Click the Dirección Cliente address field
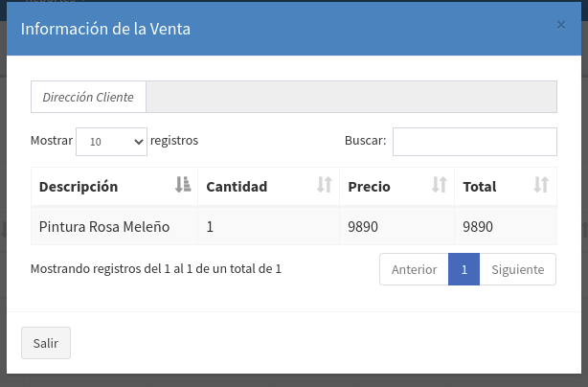This screenshot has width=588, height=387. tap(351, 98)
